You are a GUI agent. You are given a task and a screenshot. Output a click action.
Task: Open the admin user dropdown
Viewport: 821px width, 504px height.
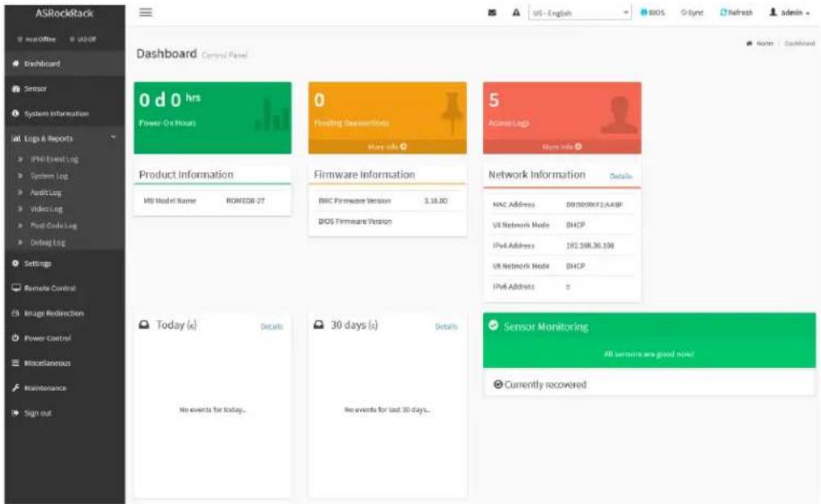point(789,13)
